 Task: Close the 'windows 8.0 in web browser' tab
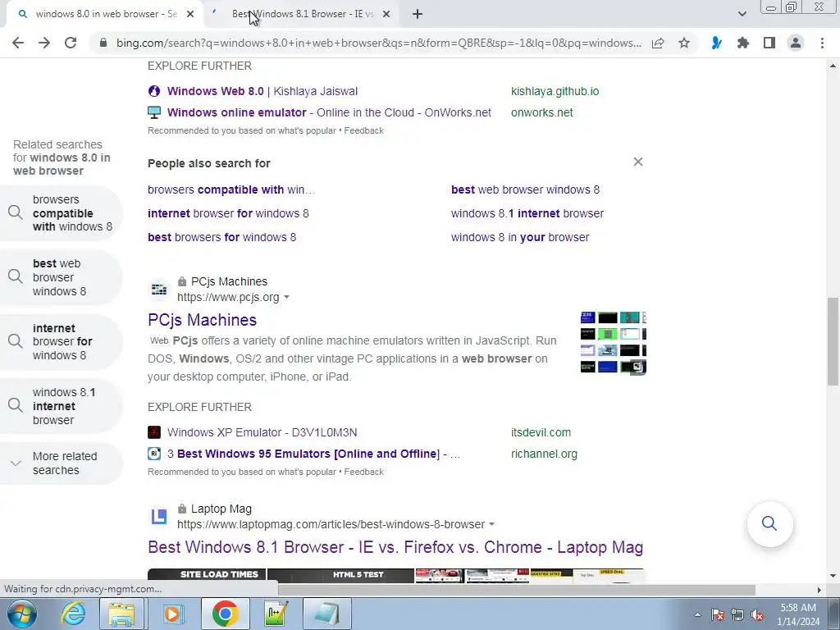click(190, 14)
